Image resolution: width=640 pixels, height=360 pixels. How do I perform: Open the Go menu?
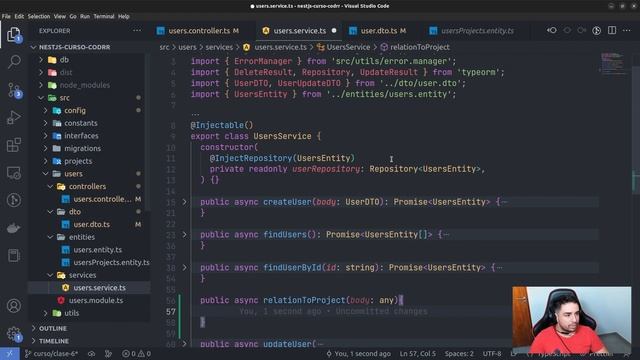pyautogui.click(x=73, y=16)
